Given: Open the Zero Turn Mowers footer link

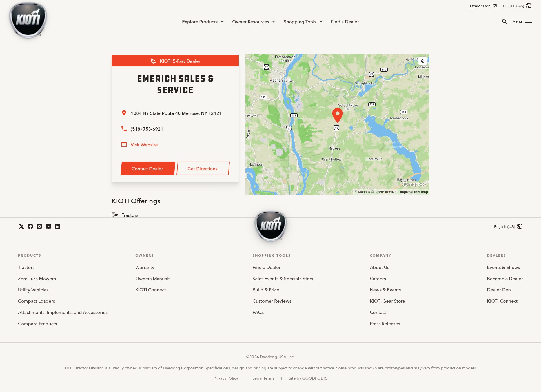Looking at the screenshot, I should click(x=37, y=279).
